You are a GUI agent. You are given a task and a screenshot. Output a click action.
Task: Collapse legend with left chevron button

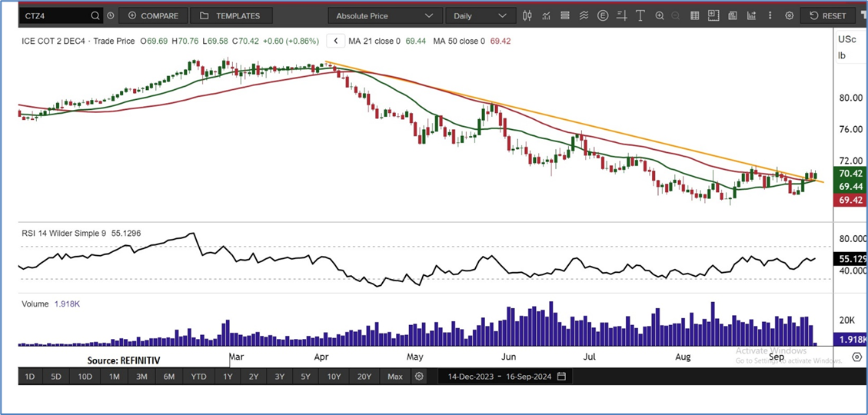335,41
